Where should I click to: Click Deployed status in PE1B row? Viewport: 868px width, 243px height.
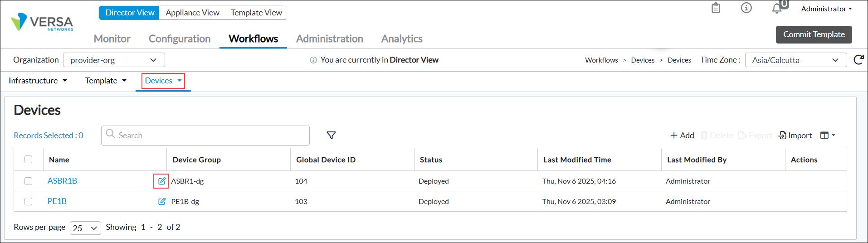[x=434, y=201]
